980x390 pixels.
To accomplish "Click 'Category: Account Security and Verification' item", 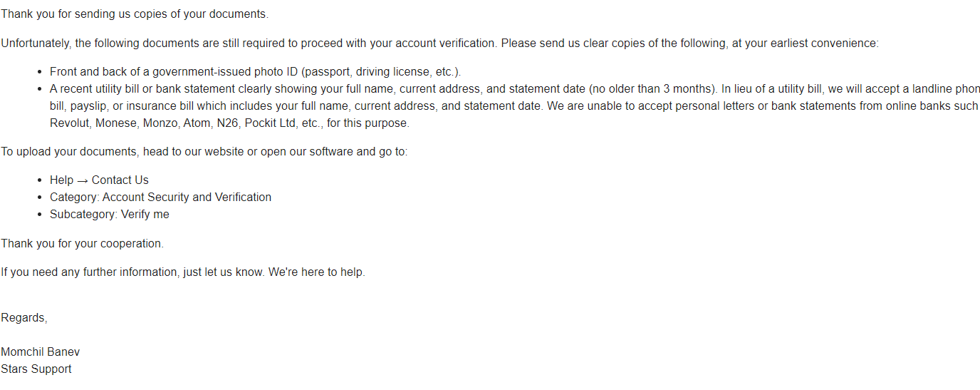I will [160, 197].
